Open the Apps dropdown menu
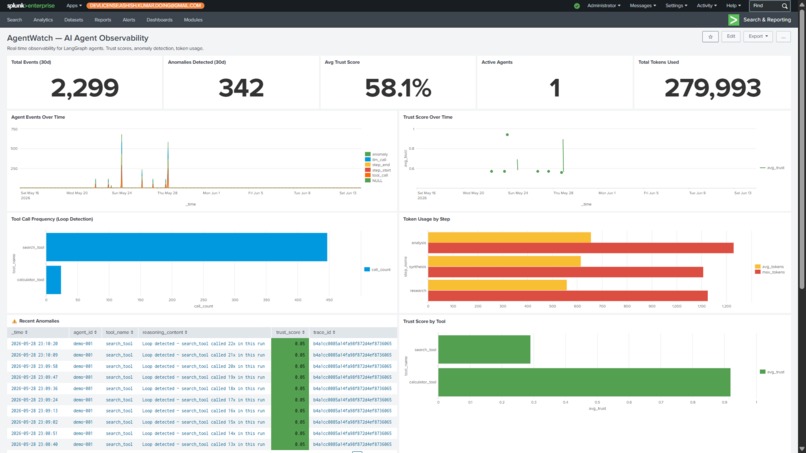 [74, 6]
